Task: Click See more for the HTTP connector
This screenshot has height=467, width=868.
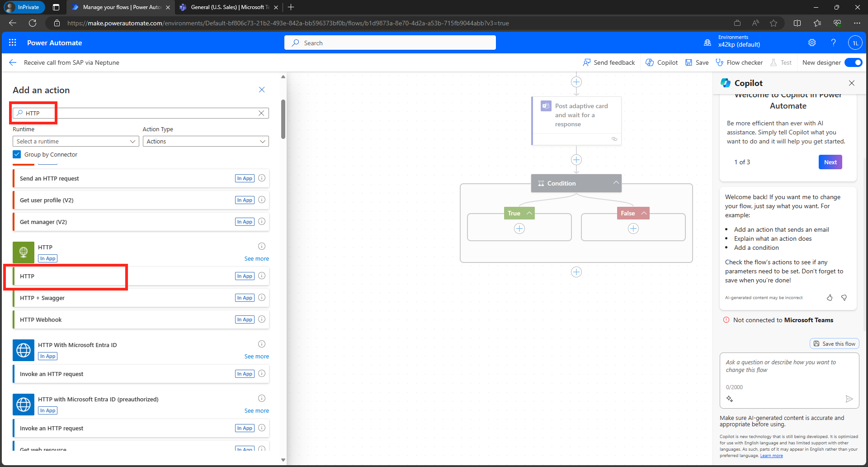Action: pyautogui.click(x=256, y=258)
